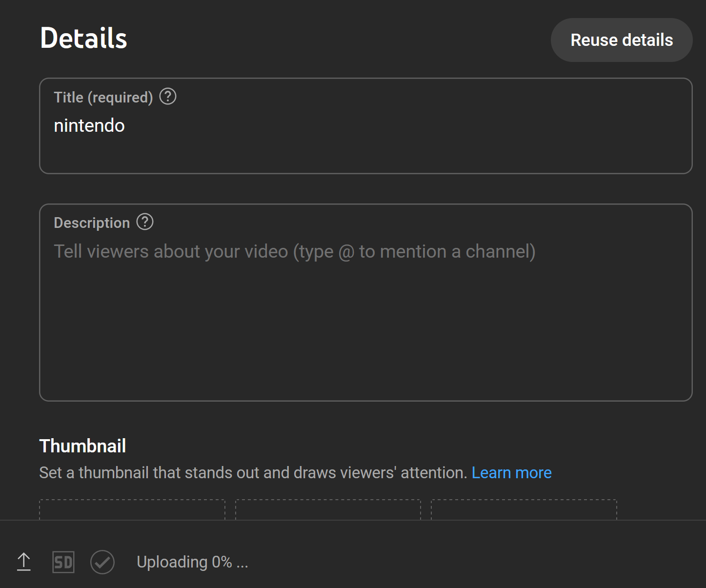Follow the Learn more thumbnail link
Image resolution: width=706 pixels, height=588 pixels.
[x=511, y=472]
